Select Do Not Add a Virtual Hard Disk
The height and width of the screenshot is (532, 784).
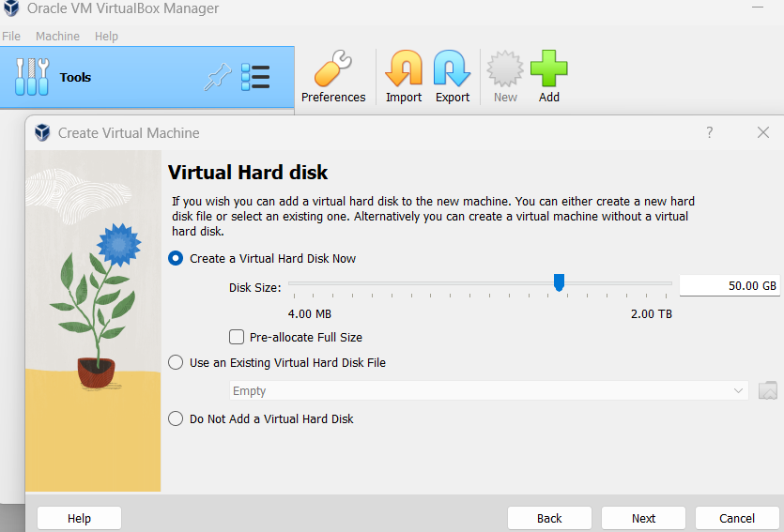click(176, 418)
